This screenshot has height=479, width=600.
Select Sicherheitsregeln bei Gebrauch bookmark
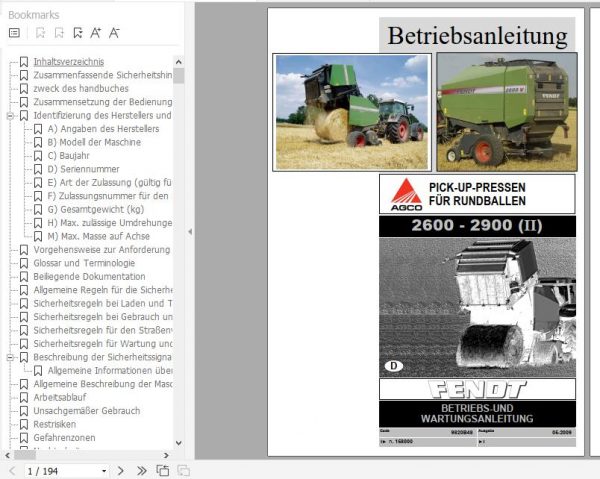click(x=103, y=317)
